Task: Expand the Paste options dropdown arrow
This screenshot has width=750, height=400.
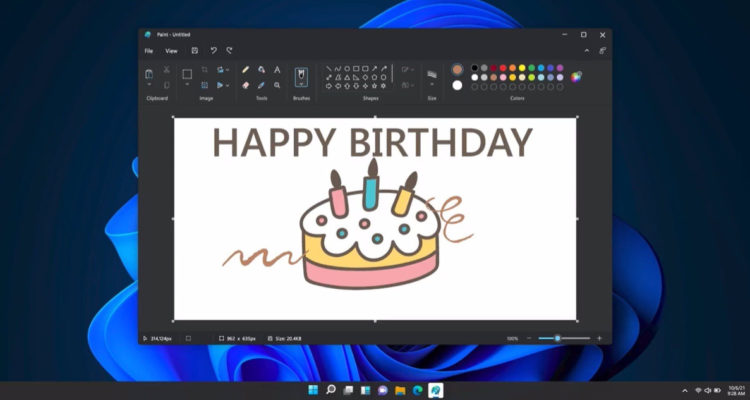Action: (149, 85)
